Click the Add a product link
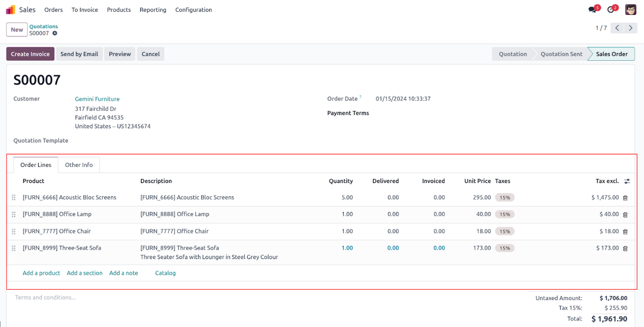Image resolution: width=644 pixels, height=327 pixels. [41, 273]
